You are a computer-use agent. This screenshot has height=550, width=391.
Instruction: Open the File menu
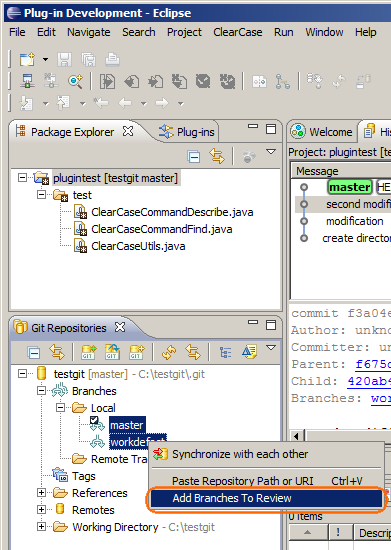(x=17, y=32)
